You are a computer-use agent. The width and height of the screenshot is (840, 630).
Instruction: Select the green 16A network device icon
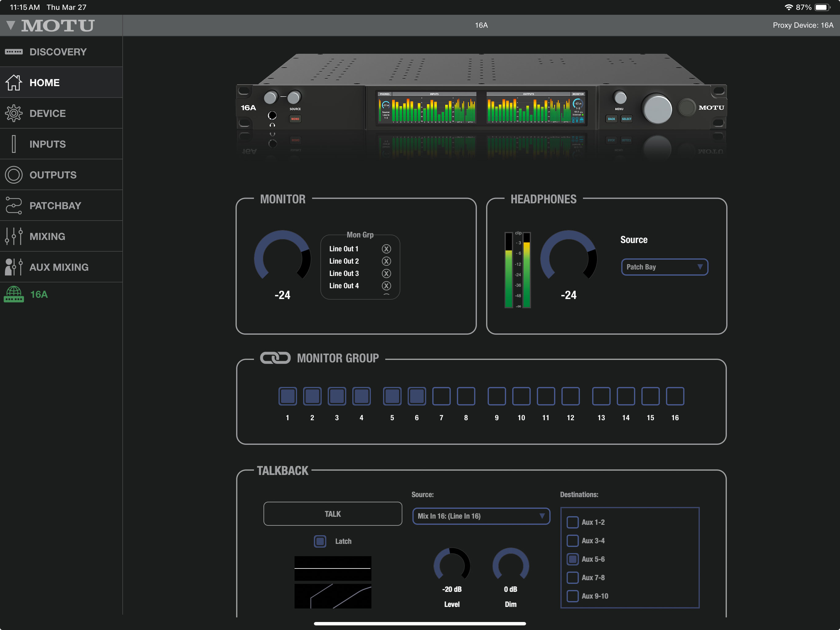click(14, 294)
